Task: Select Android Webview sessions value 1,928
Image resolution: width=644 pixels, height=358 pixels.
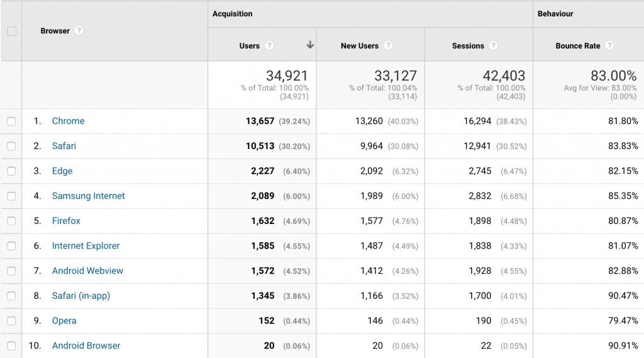Action: (480, 271)
